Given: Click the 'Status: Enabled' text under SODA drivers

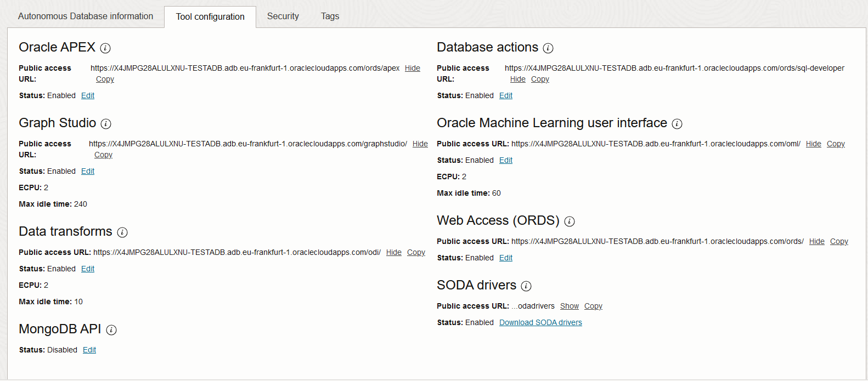Looking at the screenshot, I should 465,322.
